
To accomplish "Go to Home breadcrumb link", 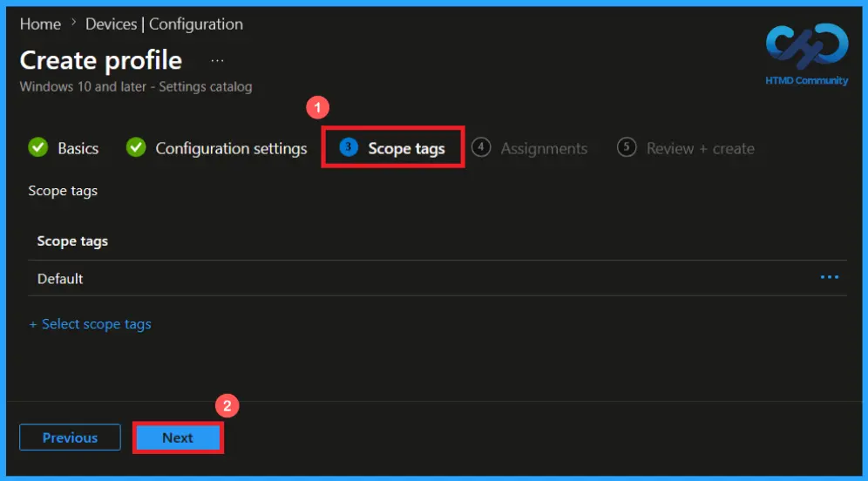I will point(40,24).
